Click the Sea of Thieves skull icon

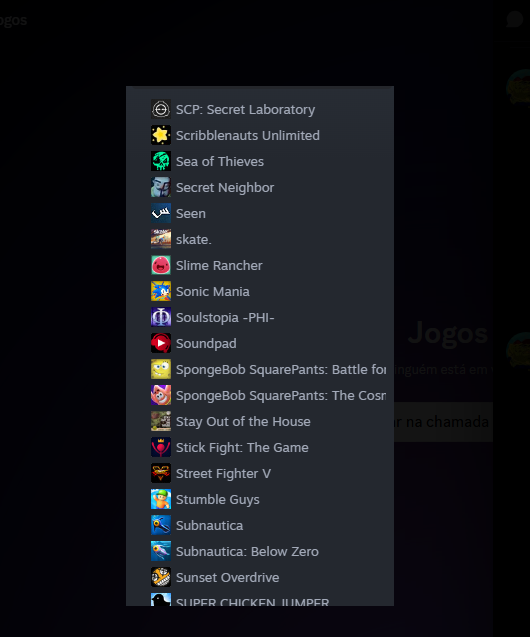pos(161,161)
